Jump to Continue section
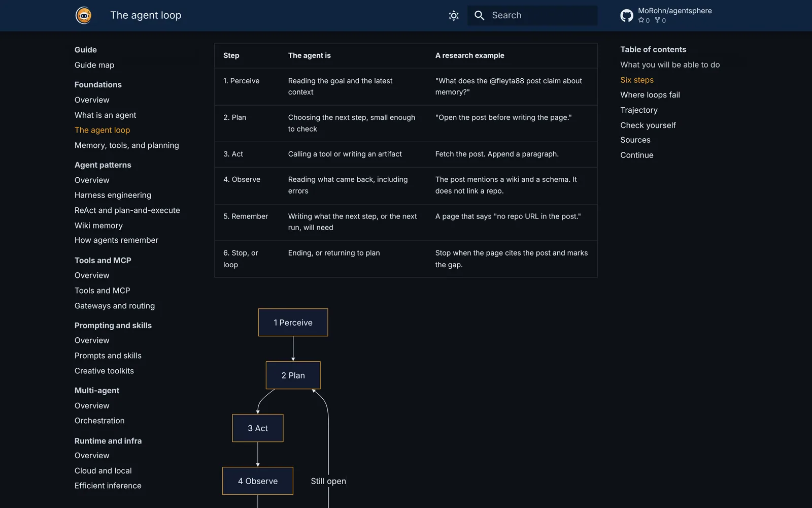The width and height of the screenshot is (812, 508). click(x=637, y=155)
